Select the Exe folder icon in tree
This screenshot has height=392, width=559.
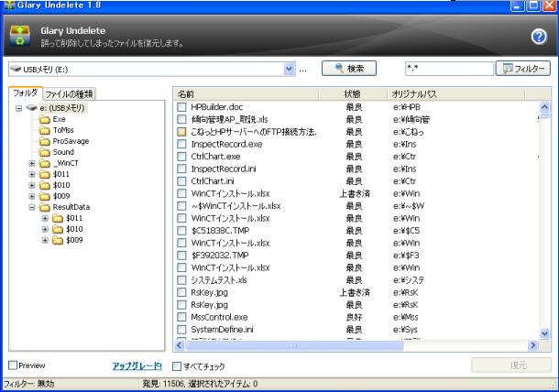coord(45,119)
